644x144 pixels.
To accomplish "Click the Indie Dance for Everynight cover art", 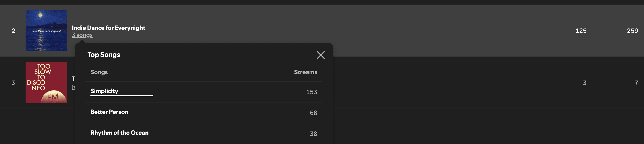I will pyautogui.click(x=46, y=31).
